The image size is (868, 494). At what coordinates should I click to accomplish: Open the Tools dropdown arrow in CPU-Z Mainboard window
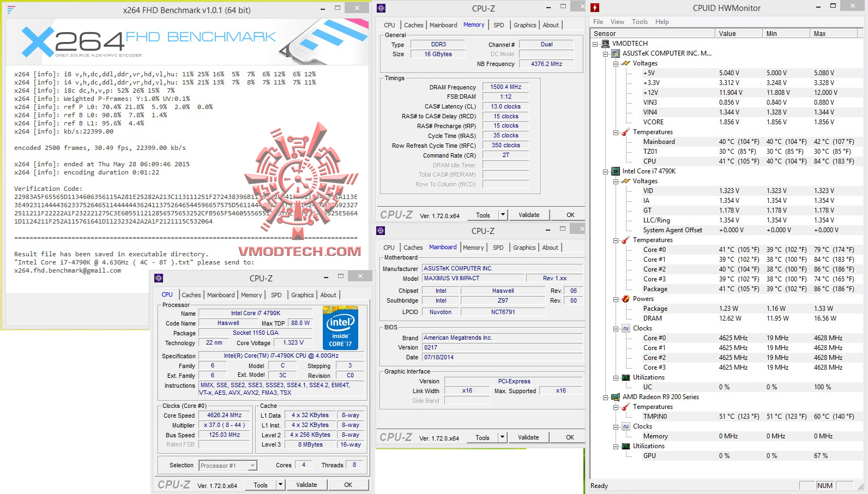503,437
